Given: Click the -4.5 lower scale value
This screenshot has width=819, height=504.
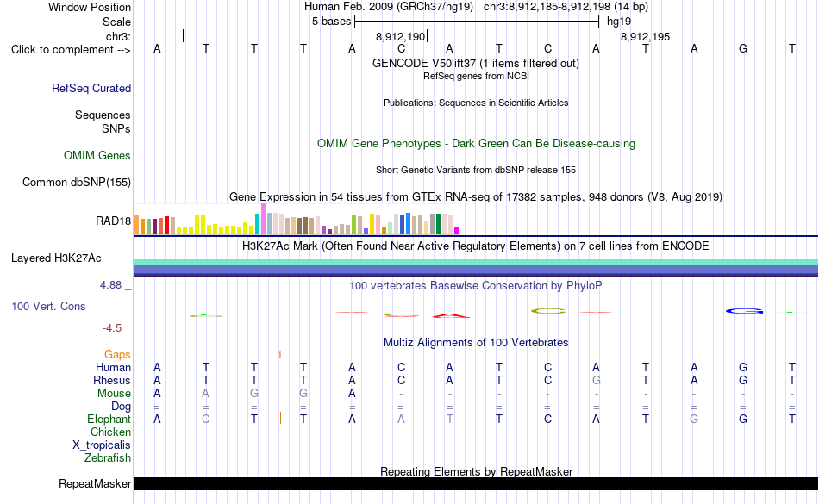Looking at the screenshot, I should click(x=112, y=327).
